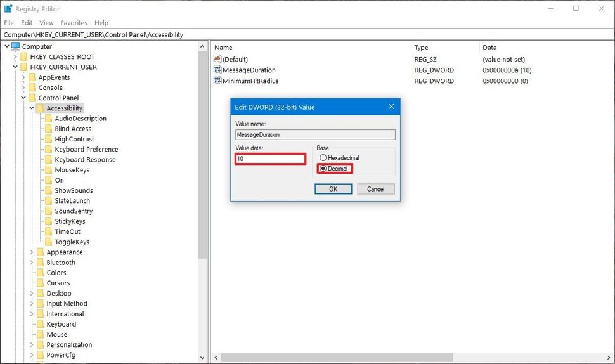Viewport: 615px width, 364px height.
Task: Close the Edit DWORD dialog with X
Action: pyautogui.click(x=391, y=107)
